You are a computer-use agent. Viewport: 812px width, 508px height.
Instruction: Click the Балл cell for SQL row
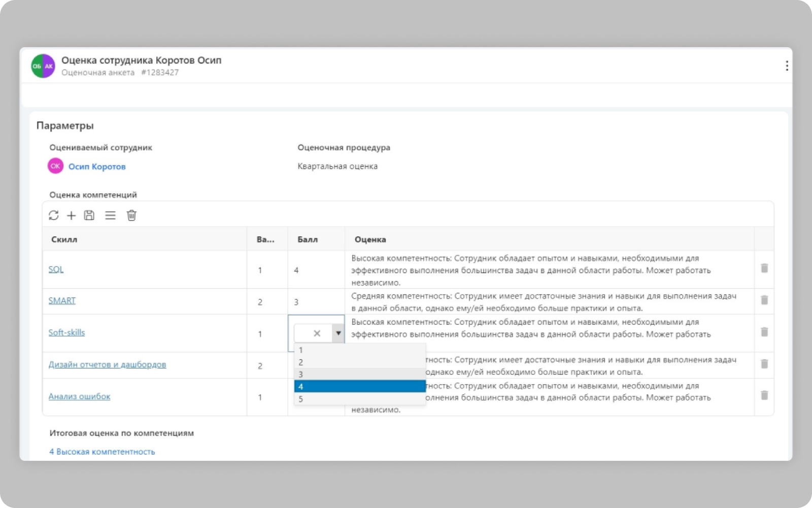click(316, 270)
